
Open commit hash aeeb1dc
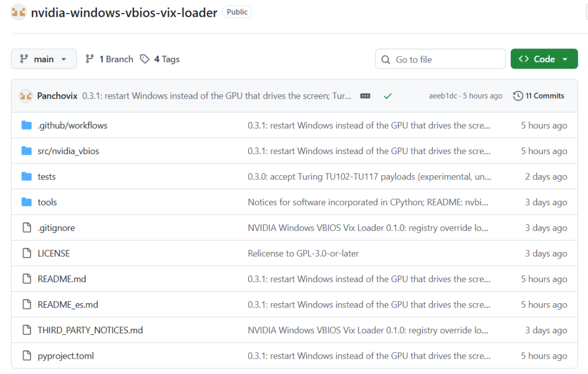(443, 96)
